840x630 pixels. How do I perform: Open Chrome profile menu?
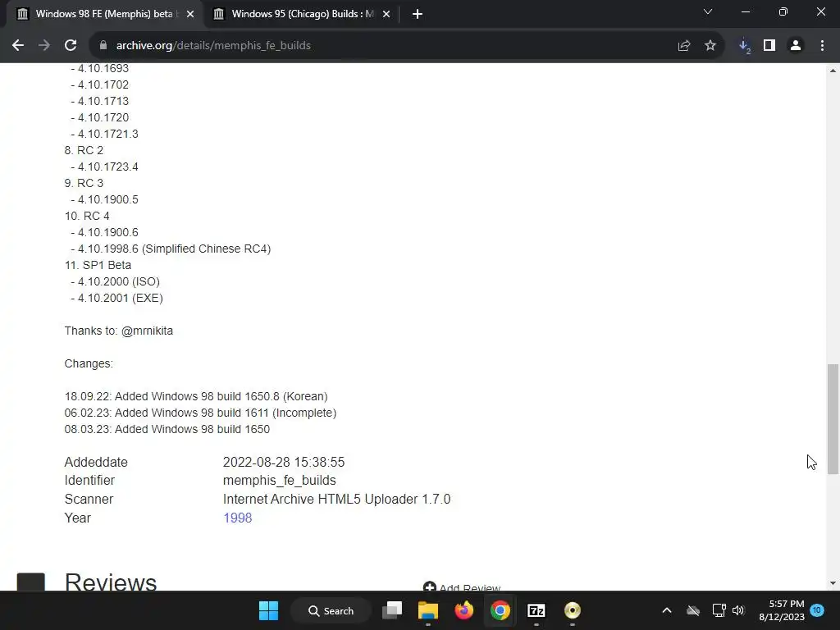796,46
